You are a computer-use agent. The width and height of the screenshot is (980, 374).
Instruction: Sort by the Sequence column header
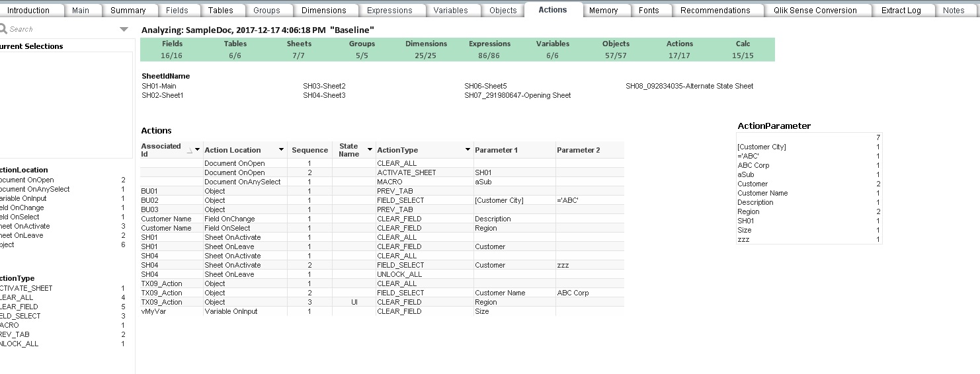(309, 150)
